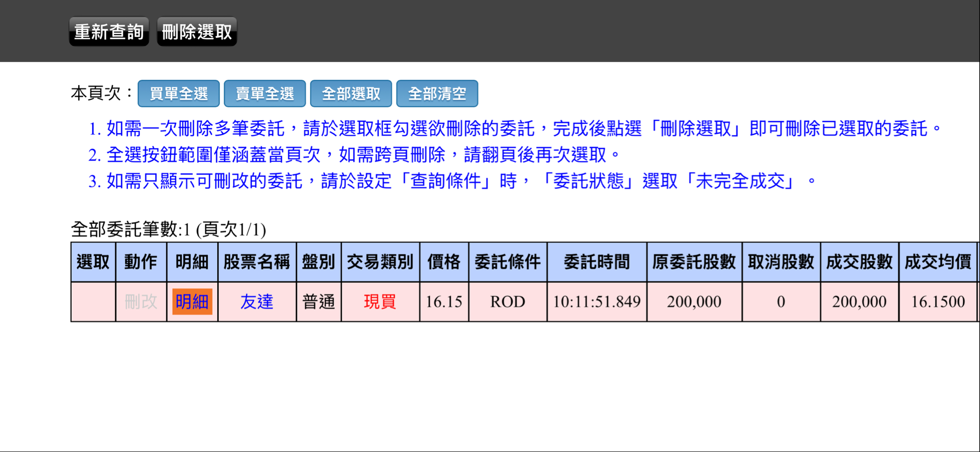Select all sell orders with 賣單全選

pyautogui.click(x=265, y=94)
